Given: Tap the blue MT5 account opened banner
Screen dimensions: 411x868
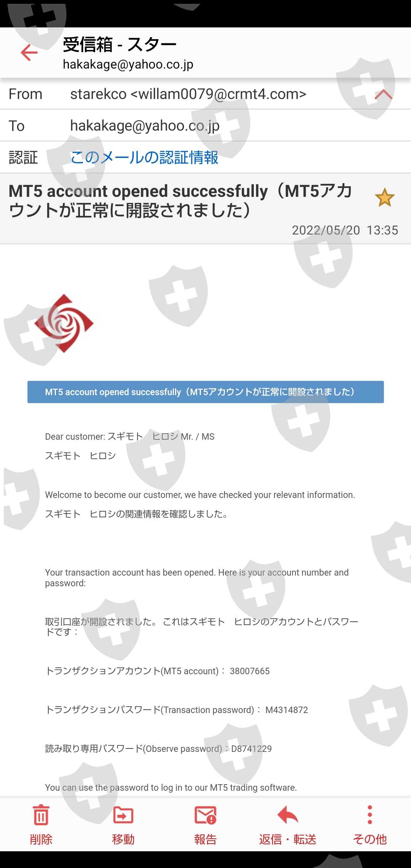Looking at the screenshot, I should [205, 392].
